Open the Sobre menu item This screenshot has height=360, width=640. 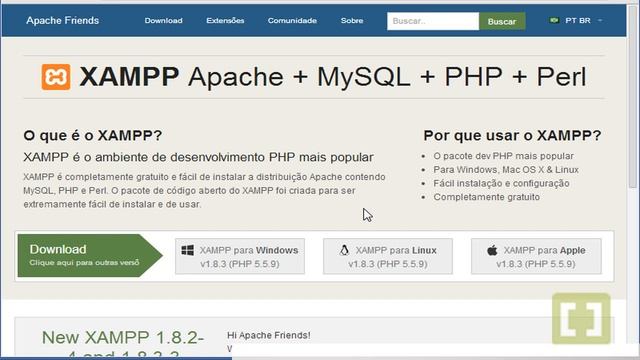pos(352,20)
